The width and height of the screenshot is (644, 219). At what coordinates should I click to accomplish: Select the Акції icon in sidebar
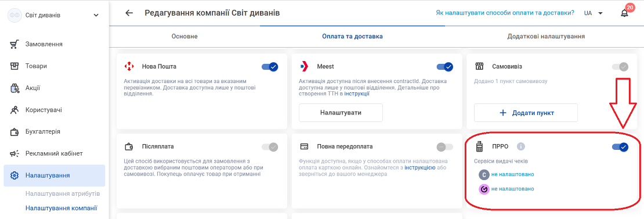click(x=15, y=88)
